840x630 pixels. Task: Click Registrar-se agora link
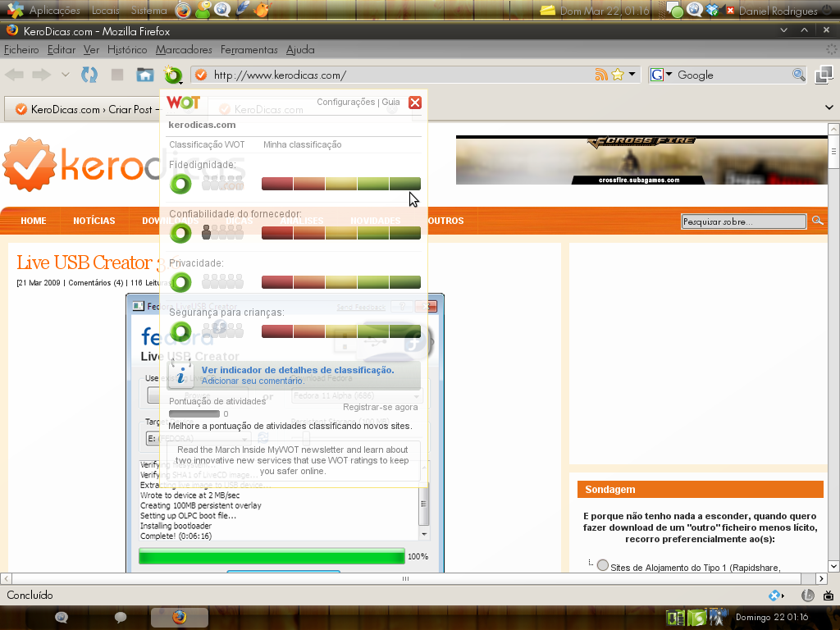[x=381, y=407]
